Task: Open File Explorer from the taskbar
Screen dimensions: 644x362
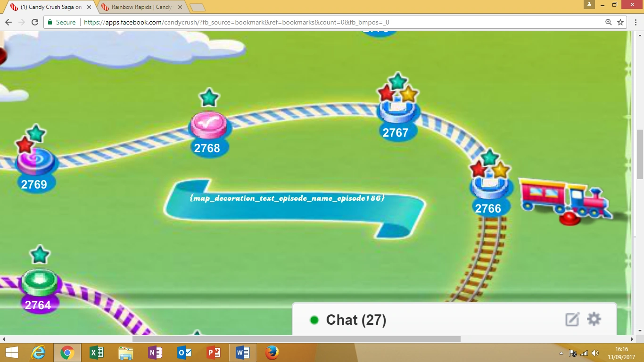Action: tap(125, 353)
